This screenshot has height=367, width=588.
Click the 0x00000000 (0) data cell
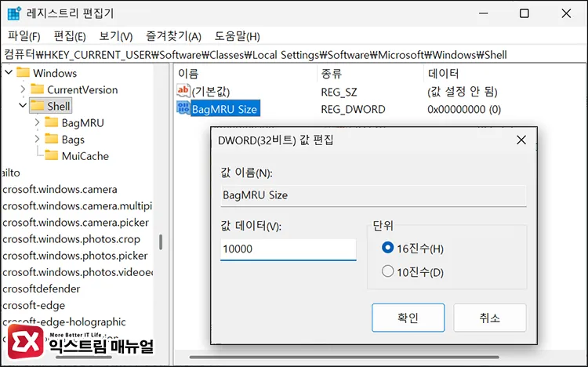pyautogui.click(x=464, y=109)
